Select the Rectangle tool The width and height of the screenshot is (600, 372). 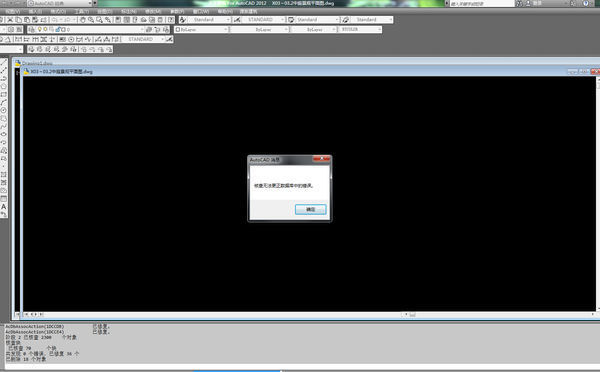point(3,95)
